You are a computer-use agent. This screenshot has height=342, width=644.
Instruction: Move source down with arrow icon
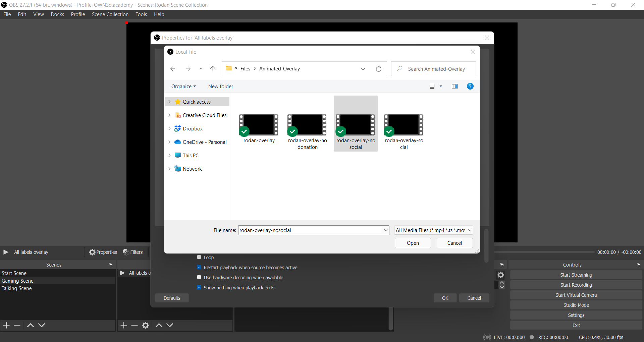[x=170, y=325]
